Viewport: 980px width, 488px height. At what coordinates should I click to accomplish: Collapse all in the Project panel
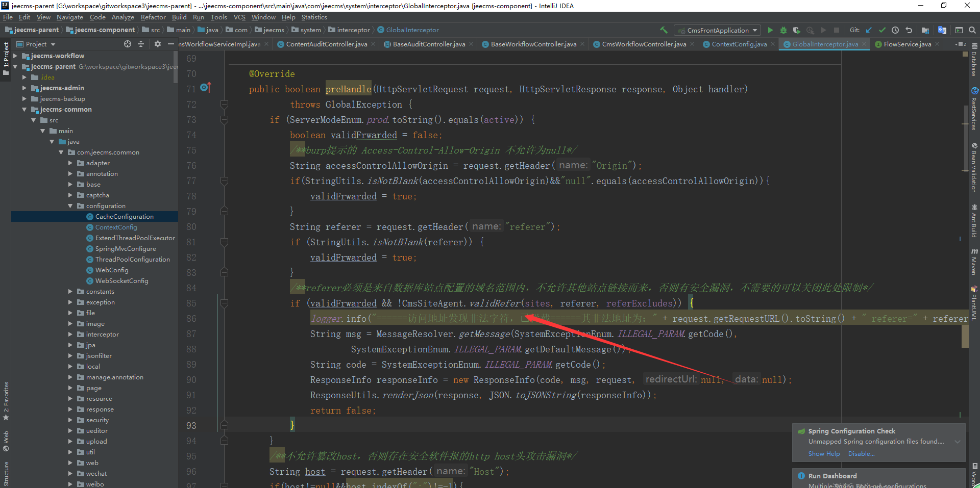tap(141, 44)
